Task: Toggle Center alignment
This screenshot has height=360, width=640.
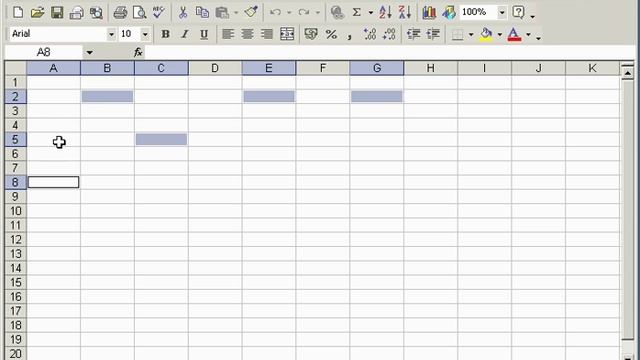Action: coord(247,34)
